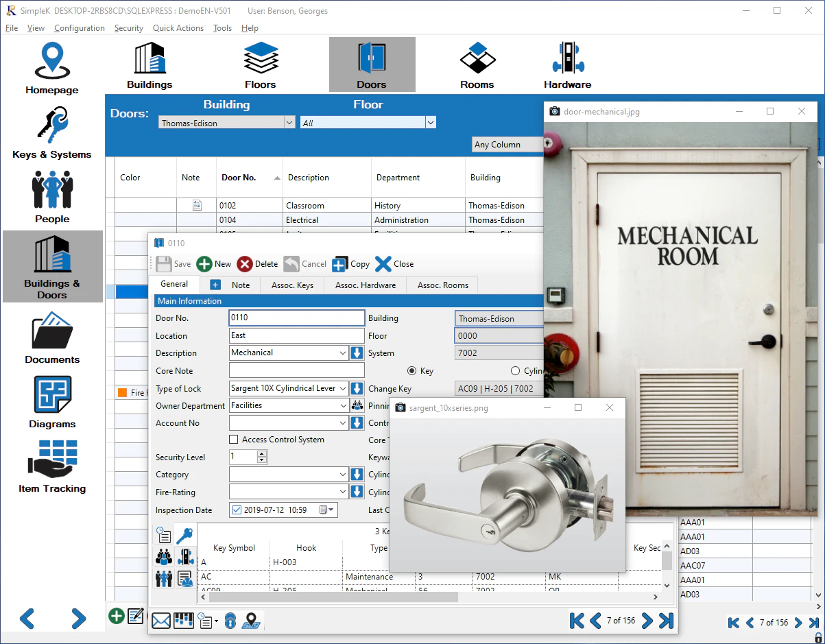Click the padlock icon in the bottom toolbar

pyautogui.click(x=230, y=621)
